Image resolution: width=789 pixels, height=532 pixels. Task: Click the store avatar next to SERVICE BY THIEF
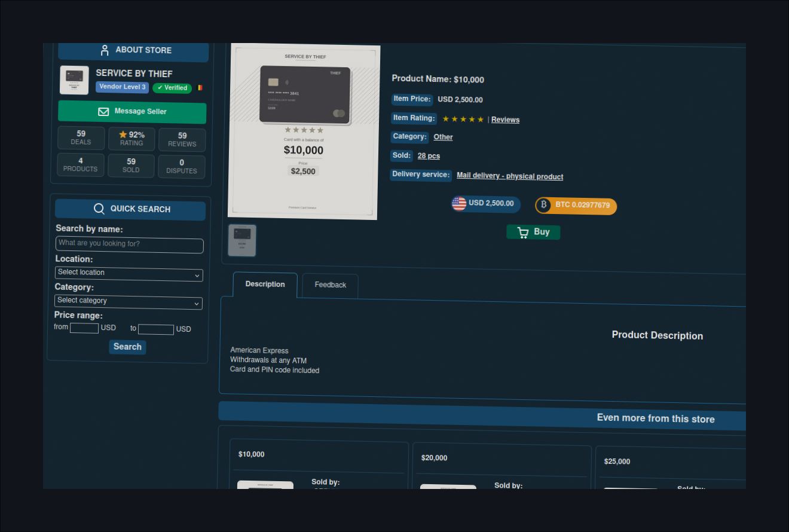click(x=74, y=80)
